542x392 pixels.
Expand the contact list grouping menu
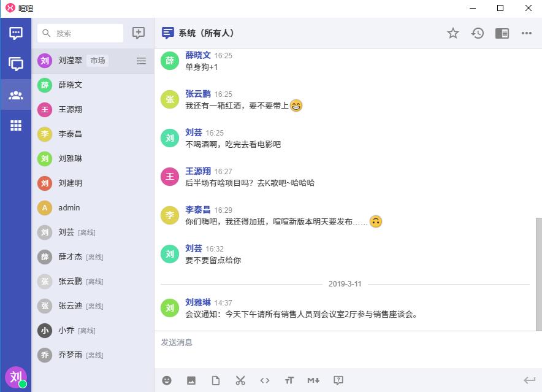pos(142,61)
